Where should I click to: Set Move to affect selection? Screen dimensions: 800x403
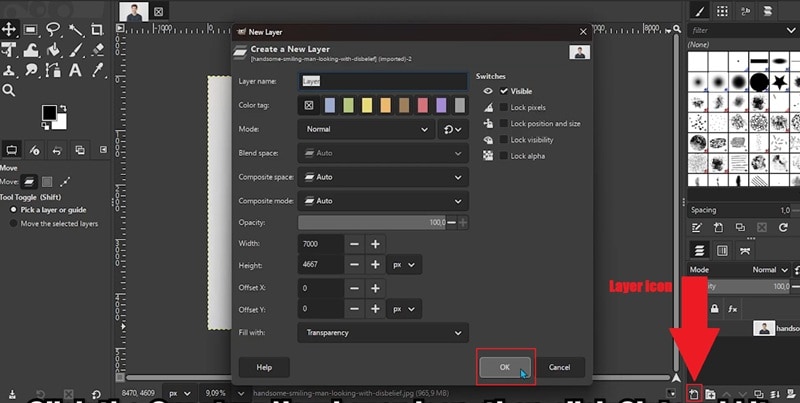pos(47,181)
